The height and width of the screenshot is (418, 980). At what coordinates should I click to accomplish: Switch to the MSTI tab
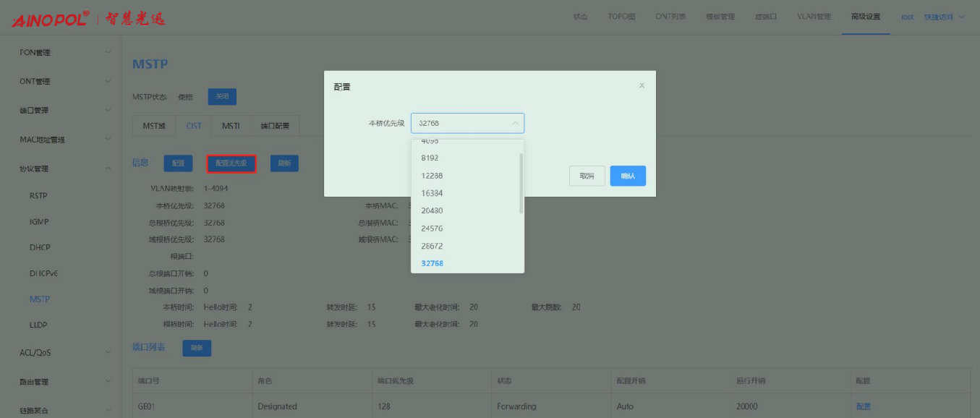pyautogui.click(x=231, y=126)
